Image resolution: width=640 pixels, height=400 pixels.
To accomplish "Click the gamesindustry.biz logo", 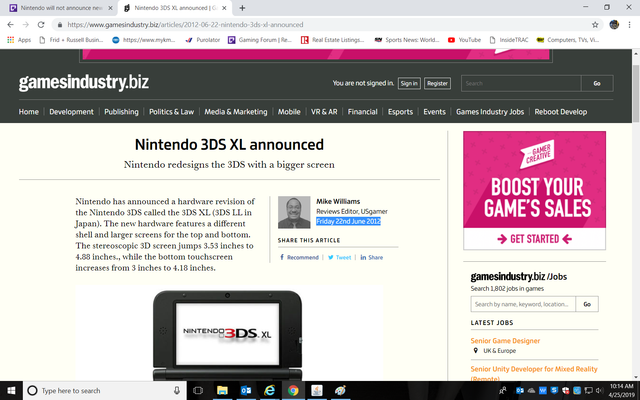I will point(84,82).
